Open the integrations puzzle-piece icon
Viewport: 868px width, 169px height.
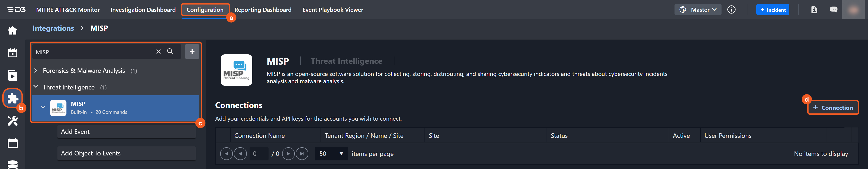12,98
